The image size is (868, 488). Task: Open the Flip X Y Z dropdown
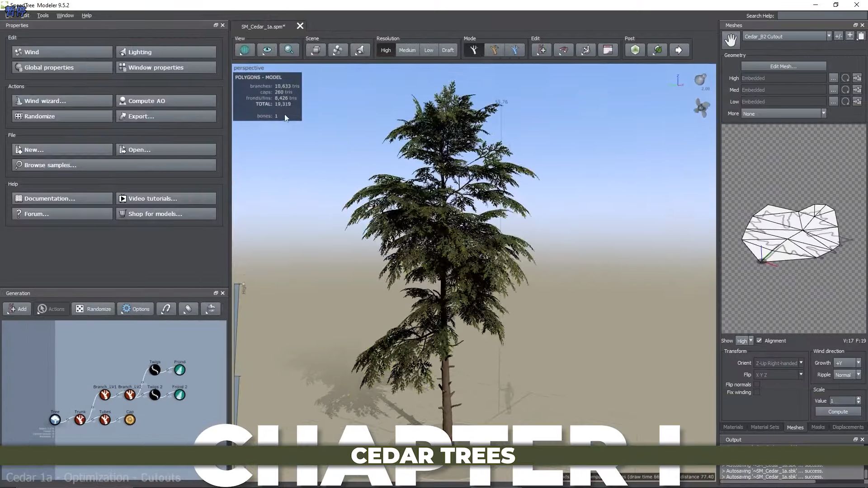[778, 375]
